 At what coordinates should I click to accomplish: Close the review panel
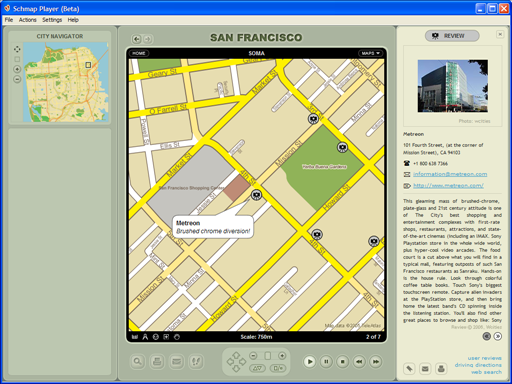click(500, 34)
